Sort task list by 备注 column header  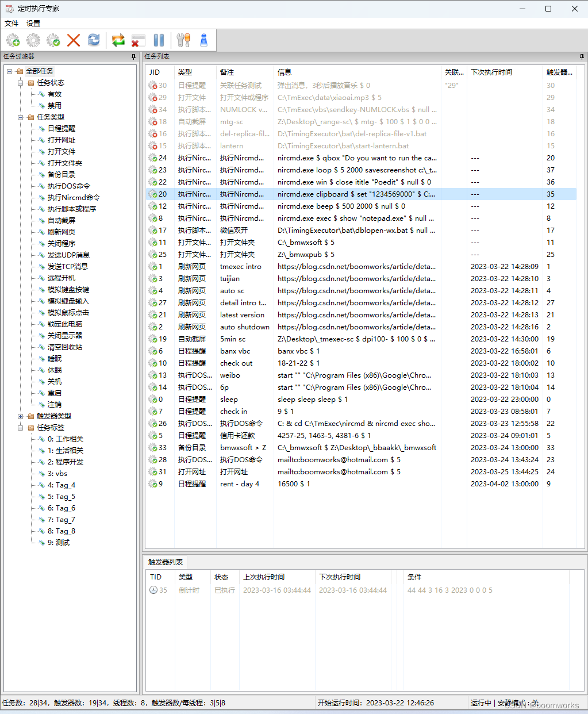click(244, 72)
